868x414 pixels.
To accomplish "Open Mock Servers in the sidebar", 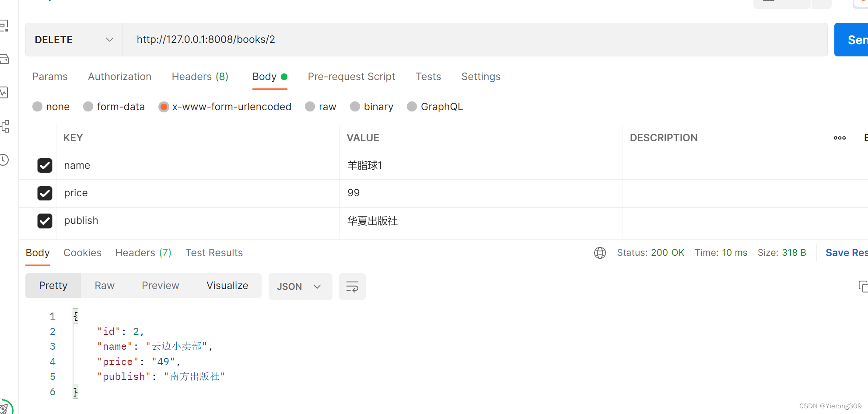I will [5, 59].
